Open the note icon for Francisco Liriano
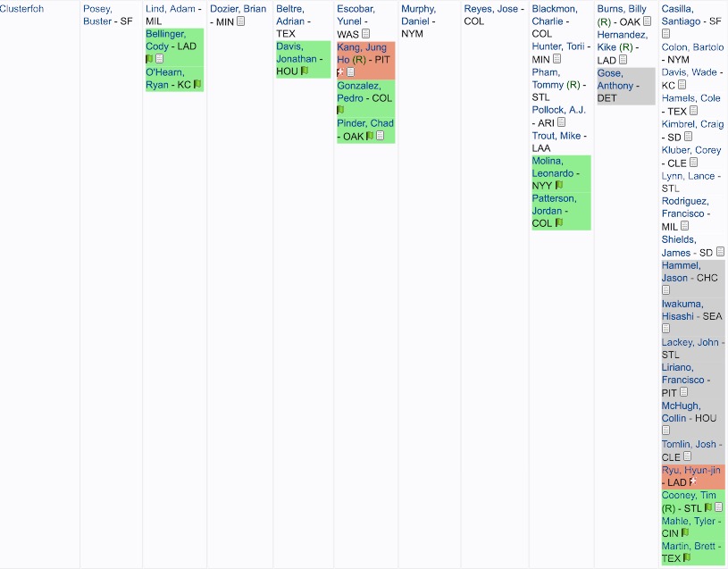728x569 pixels. click(x=683, y=392)
